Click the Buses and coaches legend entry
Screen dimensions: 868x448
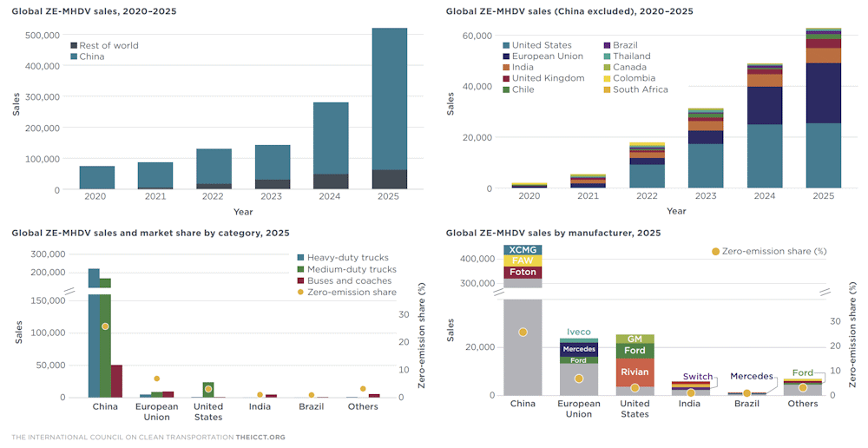tap(345, 280)
